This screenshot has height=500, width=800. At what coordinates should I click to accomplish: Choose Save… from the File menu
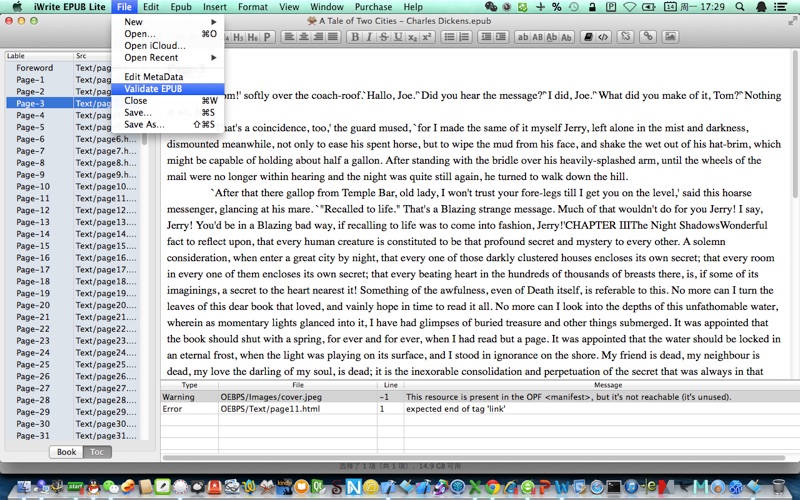(x=168, y=112)
